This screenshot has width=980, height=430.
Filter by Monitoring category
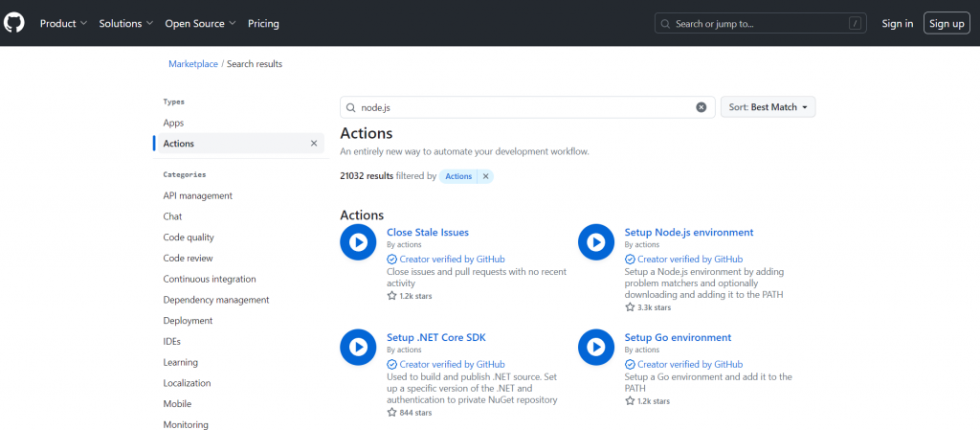[x=186, y=425]
